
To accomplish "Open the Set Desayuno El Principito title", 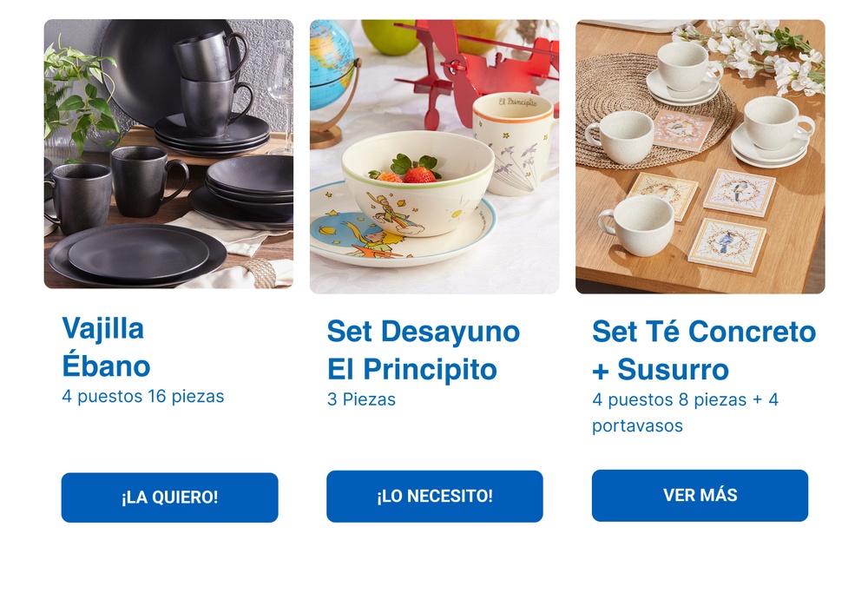I will point(423,350).
